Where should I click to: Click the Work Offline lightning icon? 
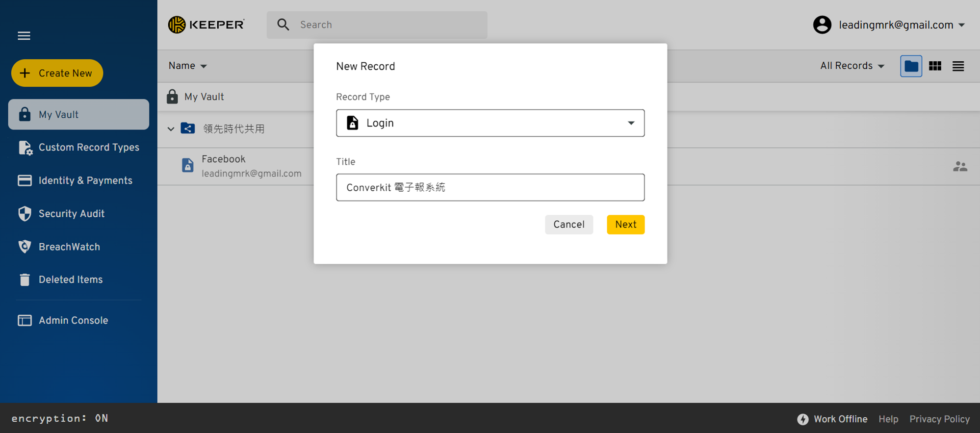[802, 419]
